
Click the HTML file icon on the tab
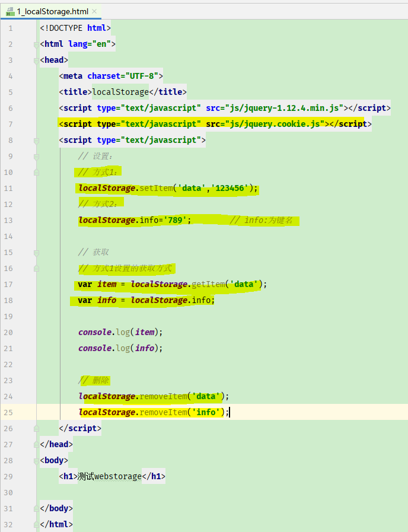point(10,12)
